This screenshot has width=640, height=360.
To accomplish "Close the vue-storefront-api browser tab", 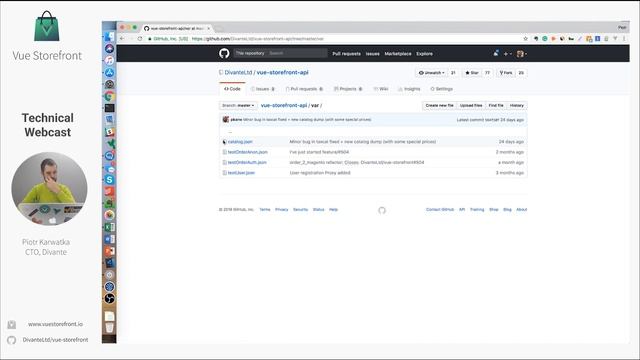I will coord(208,28).
